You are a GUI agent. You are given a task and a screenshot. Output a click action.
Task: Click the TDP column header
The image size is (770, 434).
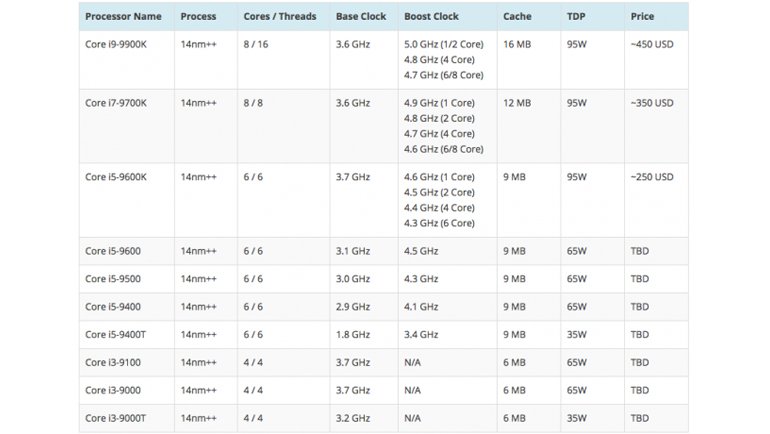point(576,17)
